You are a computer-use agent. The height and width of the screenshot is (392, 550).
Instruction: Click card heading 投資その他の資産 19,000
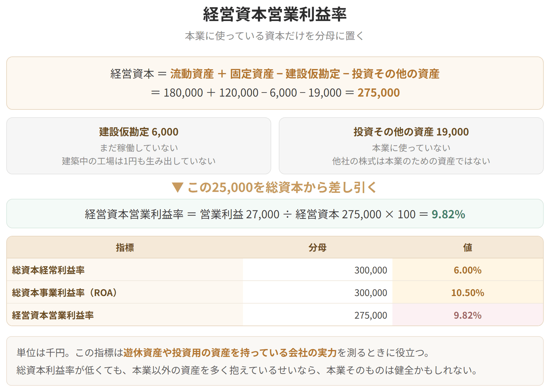[411, 132]
